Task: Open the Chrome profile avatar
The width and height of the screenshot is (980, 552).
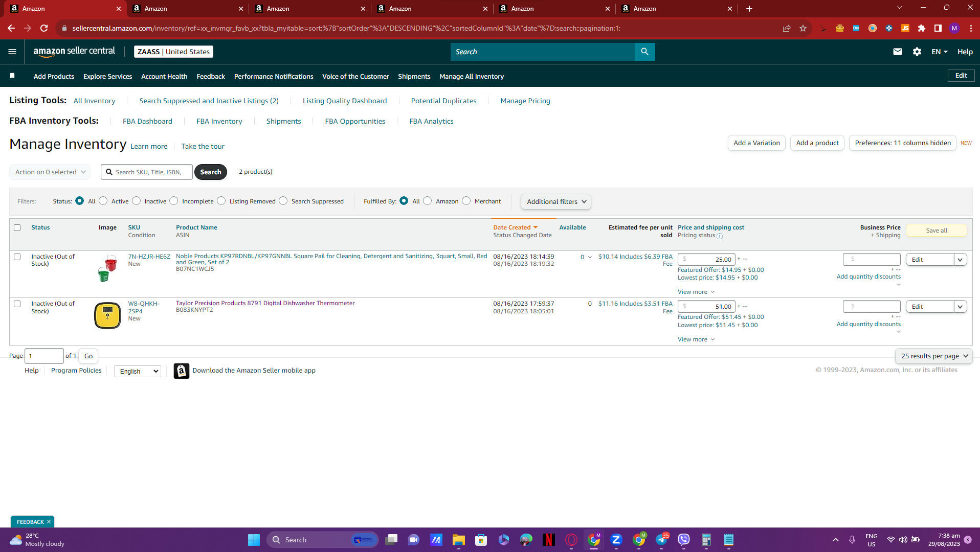Action: (x=954, y=28)
